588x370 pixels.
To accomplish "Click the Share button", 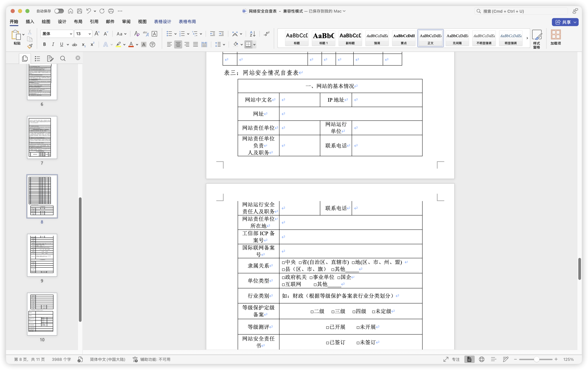I will [563, 22].
